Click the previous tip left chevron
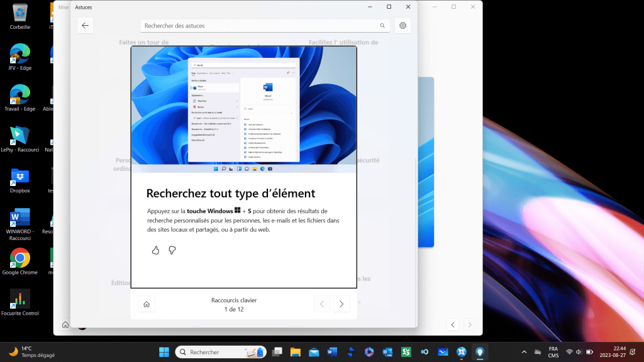644x362 pixels. pyautogui.click(x=322, y=304)
